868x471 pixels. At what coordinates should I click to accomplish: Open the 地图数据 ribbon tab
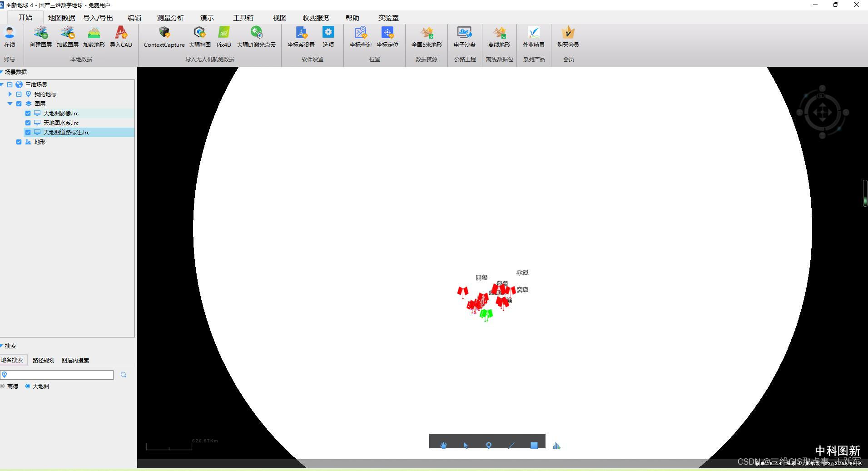click(62, 18)
